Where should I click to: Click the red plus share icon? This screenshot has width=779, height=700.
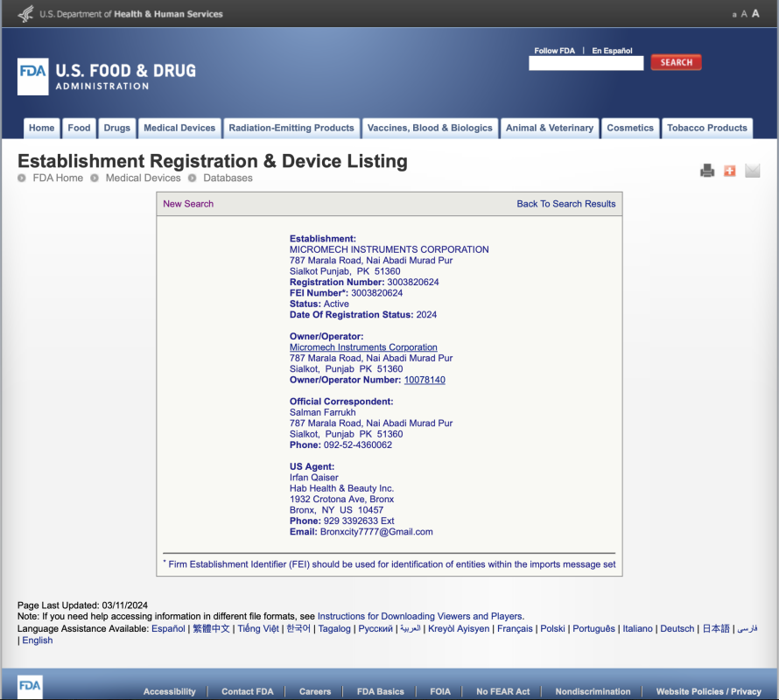click(730, 171)
